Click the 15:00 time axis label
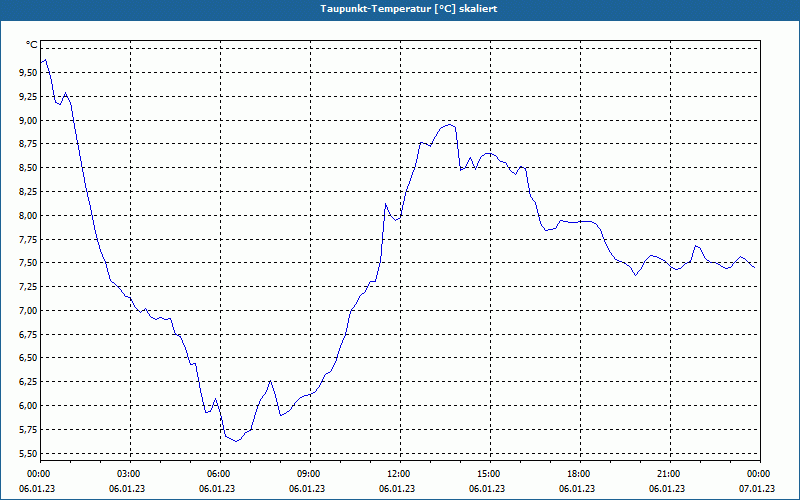This screenshot has width=800, height=500. click(490, 474)
